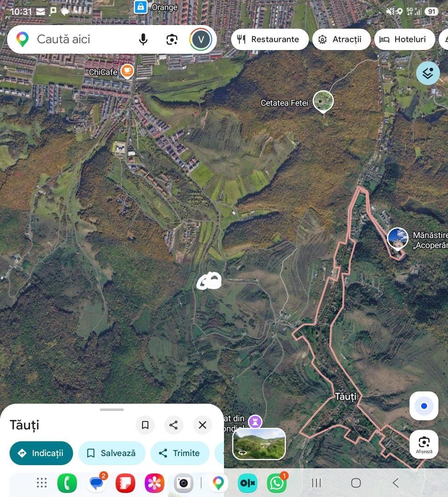Tap the home navigation button
448x497 pixels.
(356, 483)
